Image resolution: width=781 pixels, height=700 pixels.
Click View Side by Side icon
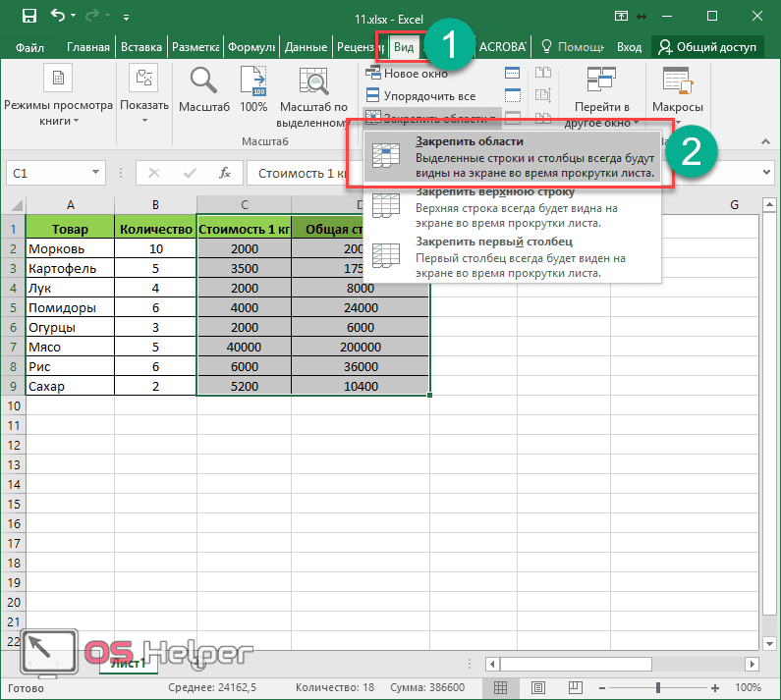[543, 74]
